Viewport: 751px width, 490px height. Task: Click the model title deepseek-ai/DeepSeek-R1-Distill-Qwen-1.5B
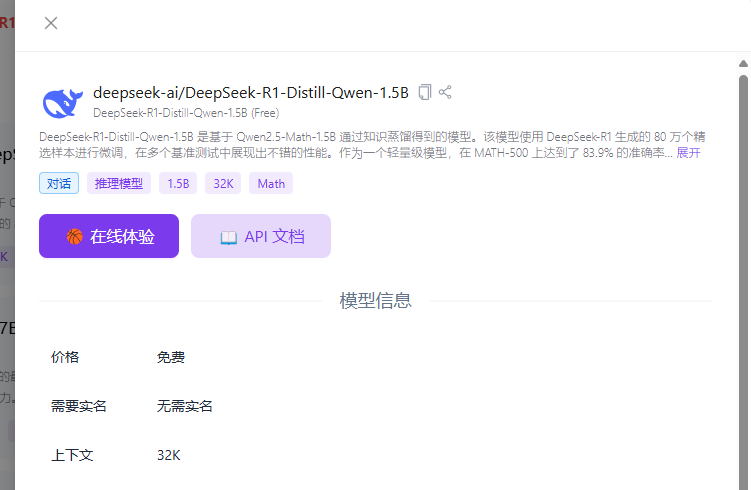pyautogui.click(x=251, y=92)
